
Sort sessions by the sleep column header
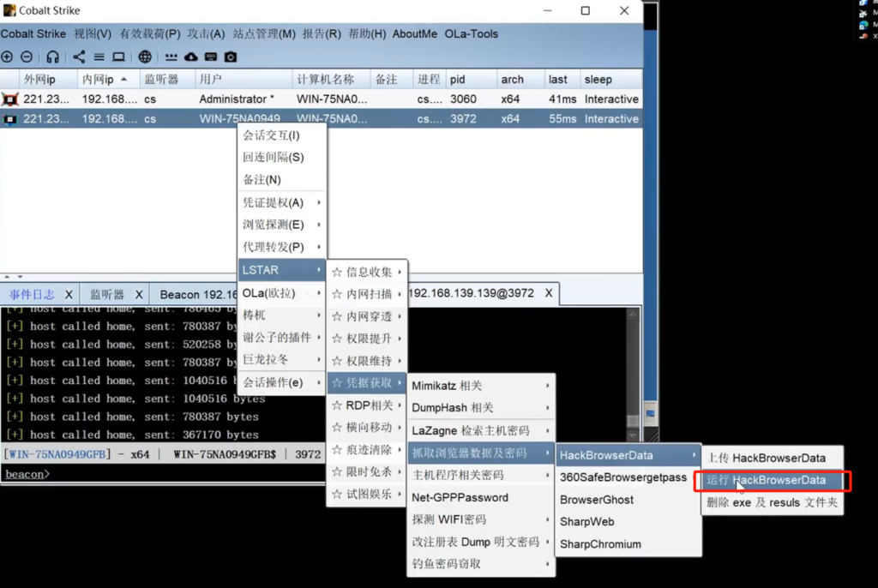click(x=611, y=80)
